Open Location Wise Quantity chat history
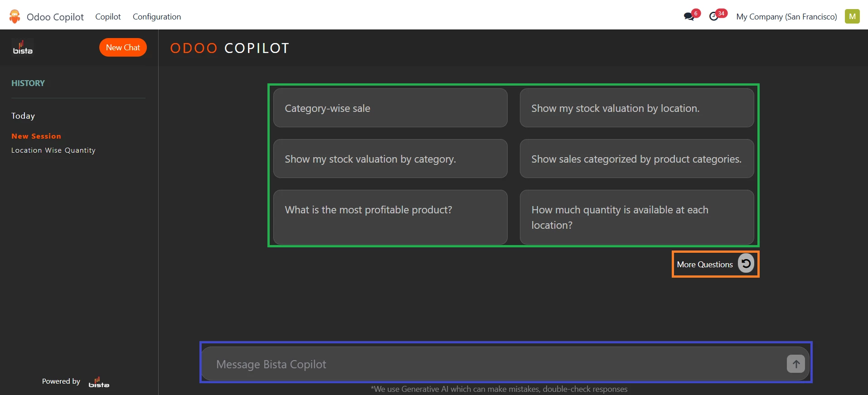 pos(53,150)
